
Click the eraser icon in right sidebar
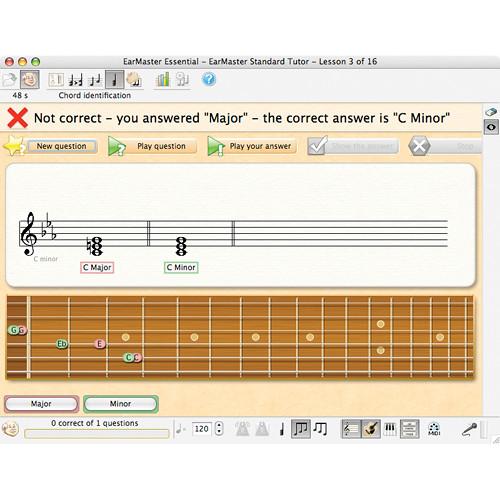tap(491, 112)
